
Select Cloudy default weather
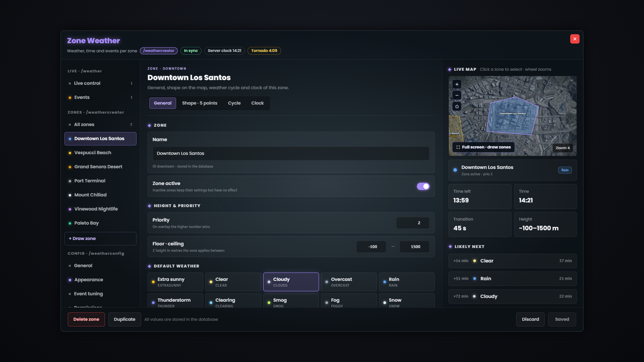click(x=291, y=282)
